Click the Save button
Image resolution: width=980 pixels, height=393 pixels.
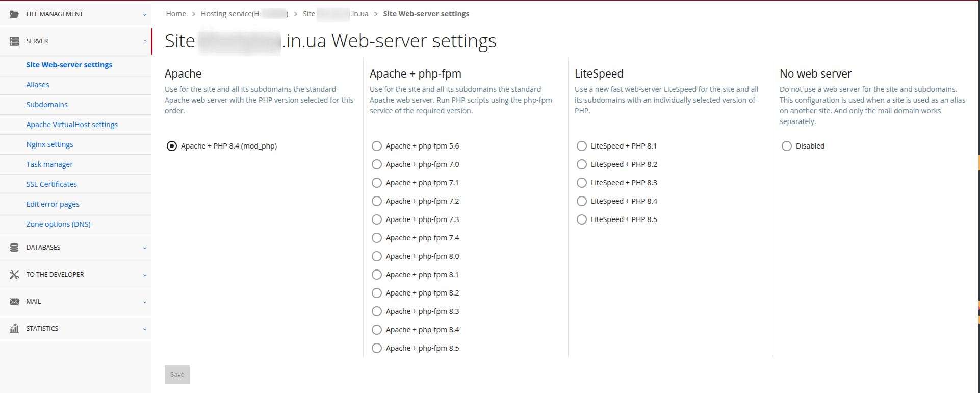(177, 374)
